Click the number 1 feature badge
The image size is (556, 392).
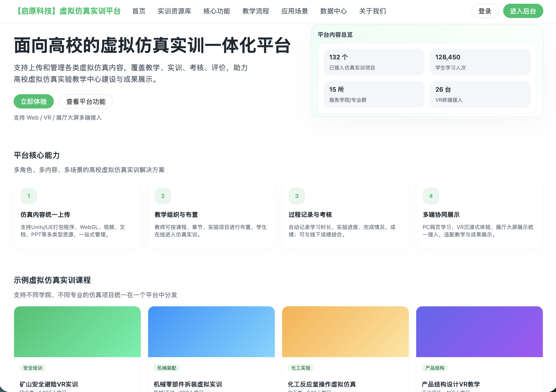coord(29,196)
